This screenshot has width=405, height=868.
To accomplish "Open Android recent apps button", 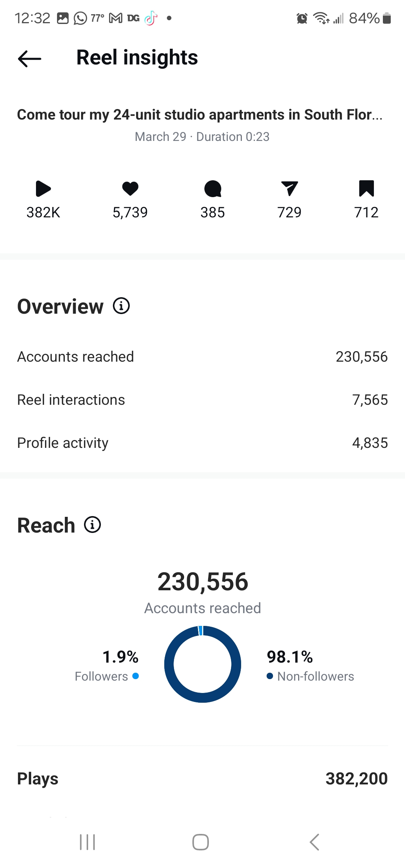I will (x=87, y=842).
